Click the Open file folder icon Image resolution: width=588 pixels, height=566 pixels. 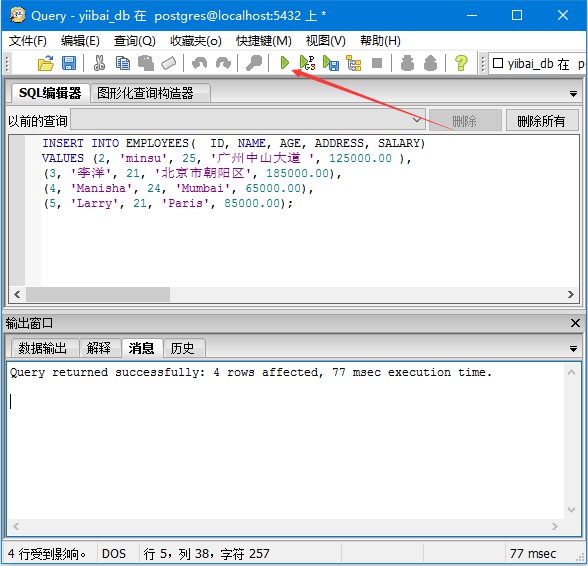coord(46,63)
